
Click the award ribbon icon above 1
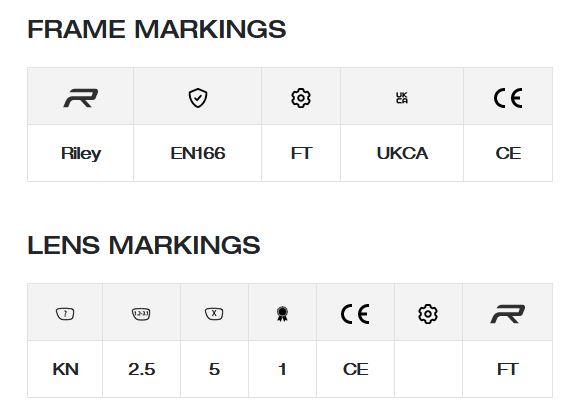tap(282, 314)
